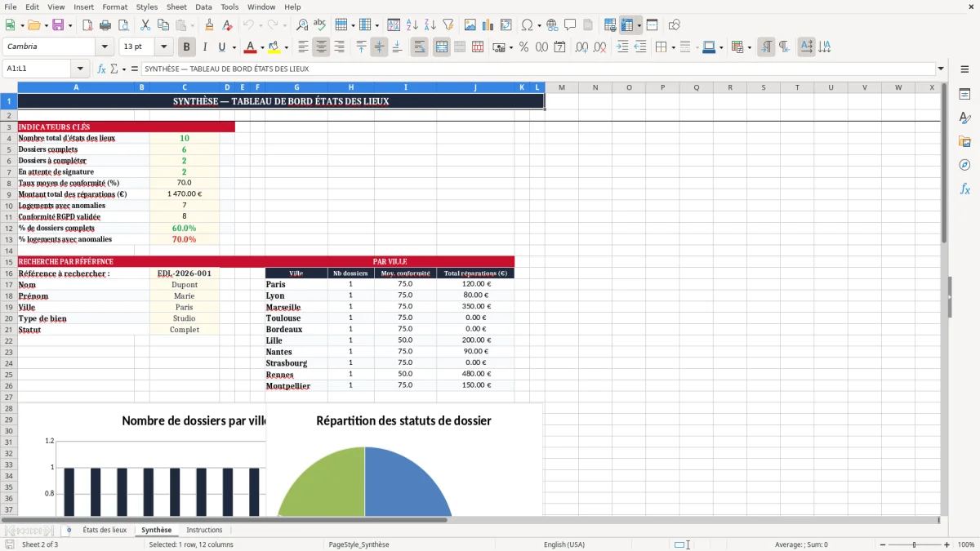Open the Font Color dropdown arrow
This screenshot has height=551, width=980.
click(x=262, y=47)
